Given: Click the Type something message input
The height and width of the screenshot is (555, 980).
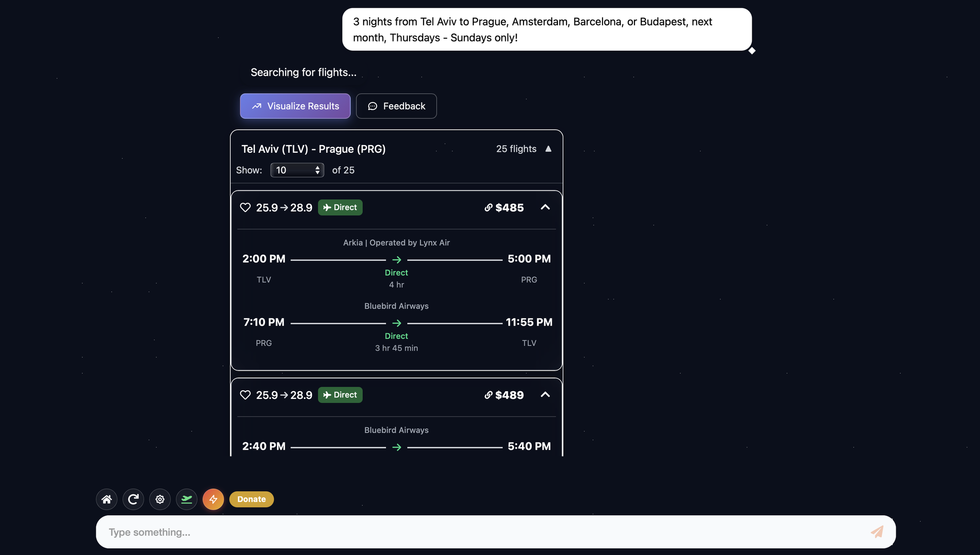Looking at the screenshot, I should coord(496,532).
